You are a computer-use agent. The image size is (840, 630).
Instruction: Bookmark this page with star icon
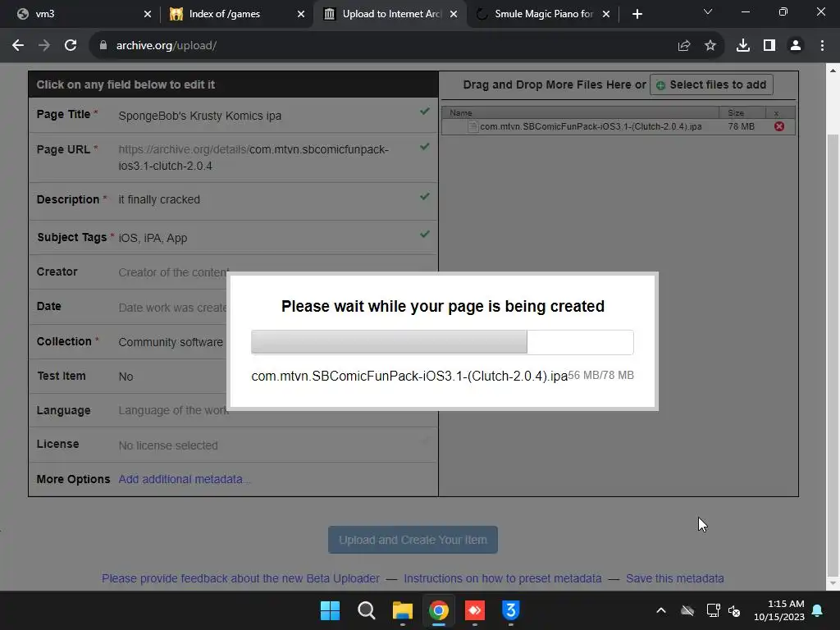tap(710, 46)
